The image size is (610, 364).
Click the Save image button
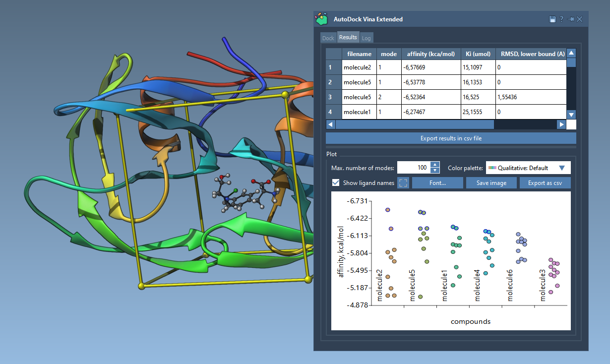tap(491, 183)
